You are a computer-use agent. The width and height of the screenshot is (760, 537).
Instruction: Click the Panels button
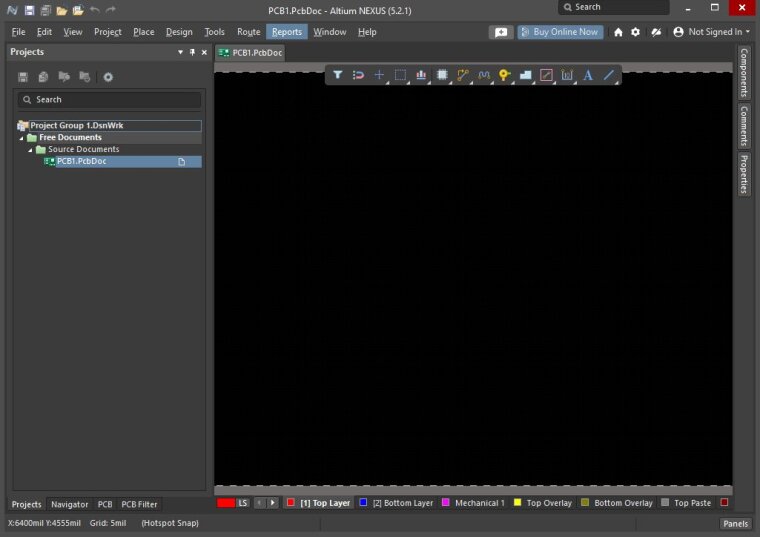coord(735,523)
